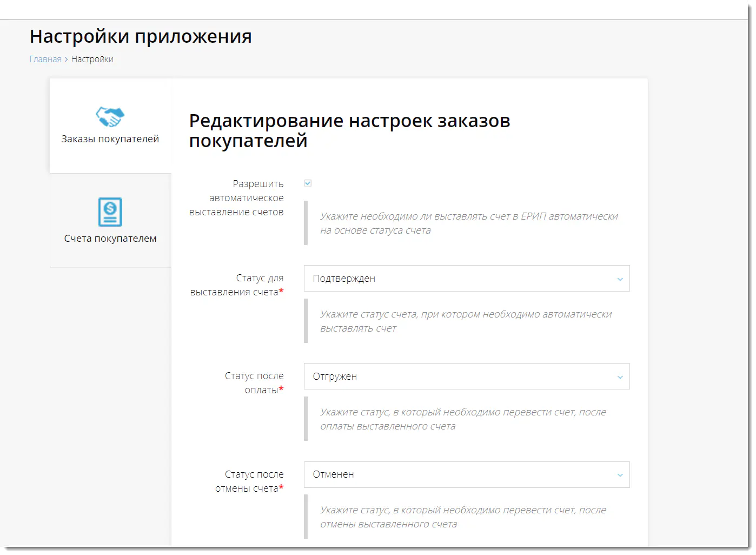The width and height of the screenshot is (756, 555).
Task: Click the Настройки breadcrumb entry
Action: pyautogui.click(x=92, y=59)
